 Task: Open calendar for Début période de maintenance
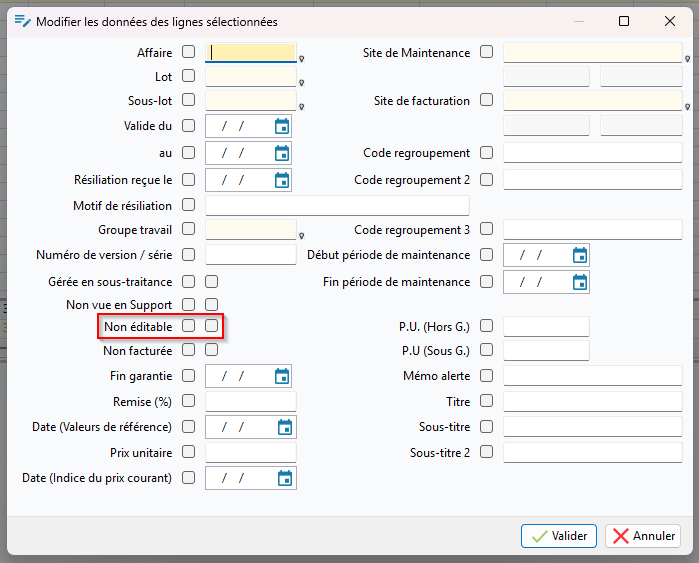coord(580,255)
